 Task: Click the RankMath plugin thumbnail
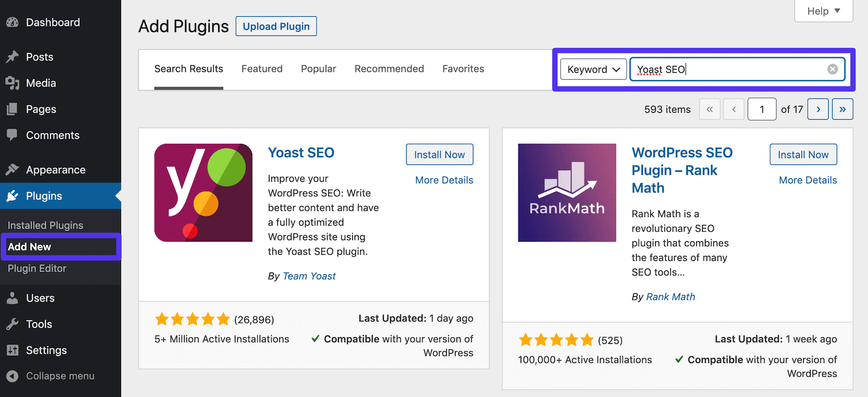tap(567, 193)
